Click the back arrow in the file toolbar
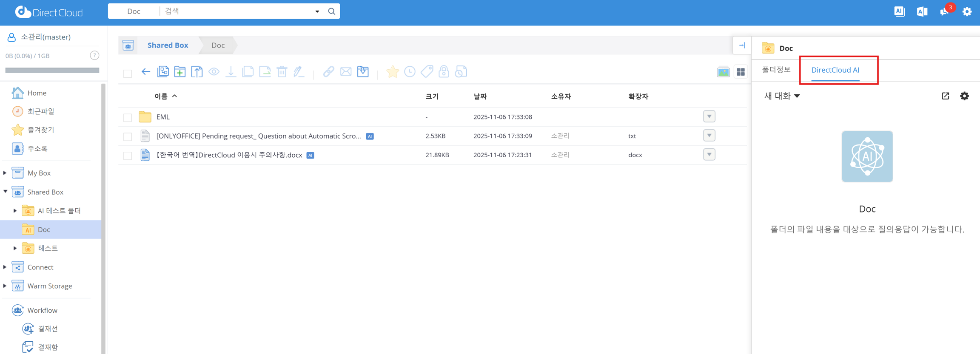This screenshot has width=980, height=354. coord(146,72)
